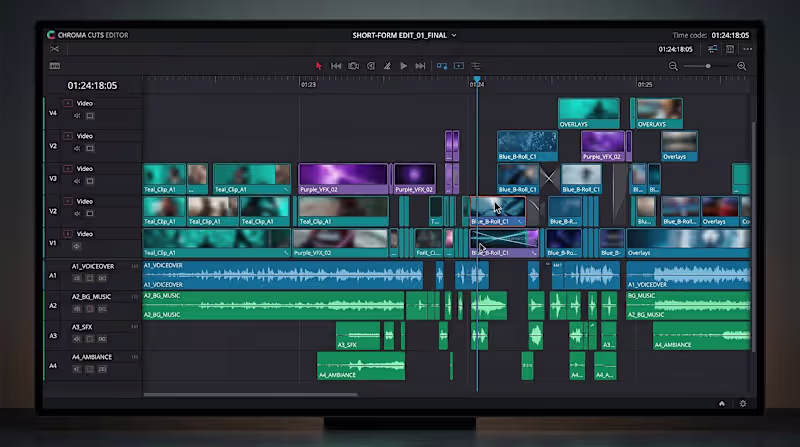Click the vertical scrollbar at the timeline's right edge
800x447 pixels.
[x=753, y=237]
